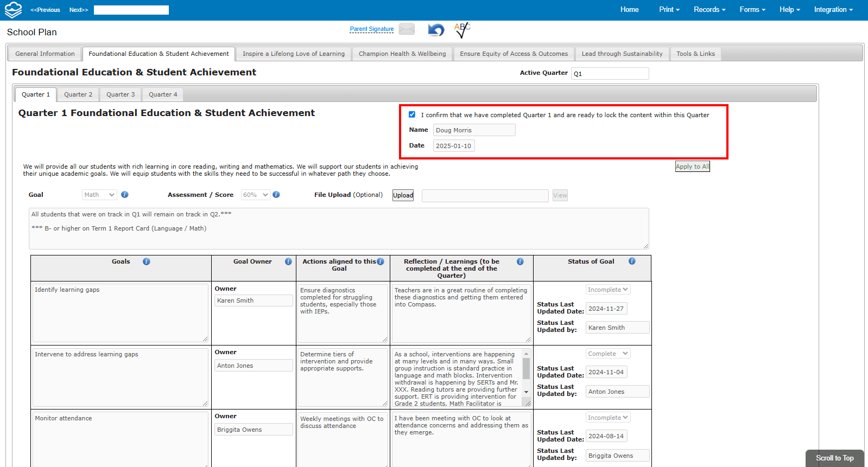Click the View button beside file field
Image resolution: width=868 pixels, height=467 pixels.
560,195
